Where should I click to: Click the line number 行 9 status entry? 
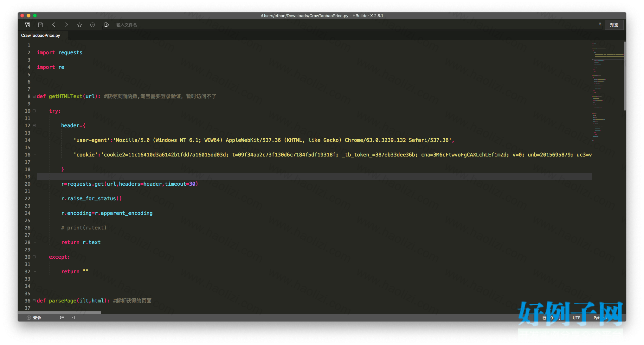551,318
